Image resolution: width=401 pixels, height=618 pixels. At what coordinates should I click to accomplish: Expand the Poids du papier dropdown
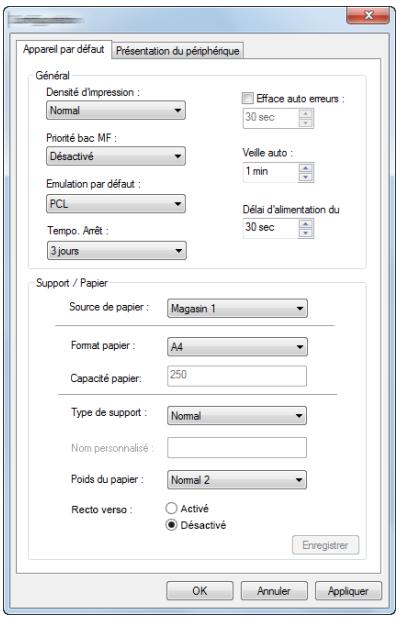click(237, 480)
